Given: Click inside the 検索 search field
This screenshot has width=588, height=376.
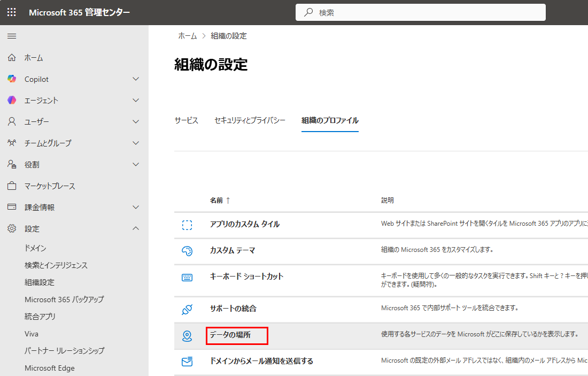Looking at the screenshot, I should 421,12.
